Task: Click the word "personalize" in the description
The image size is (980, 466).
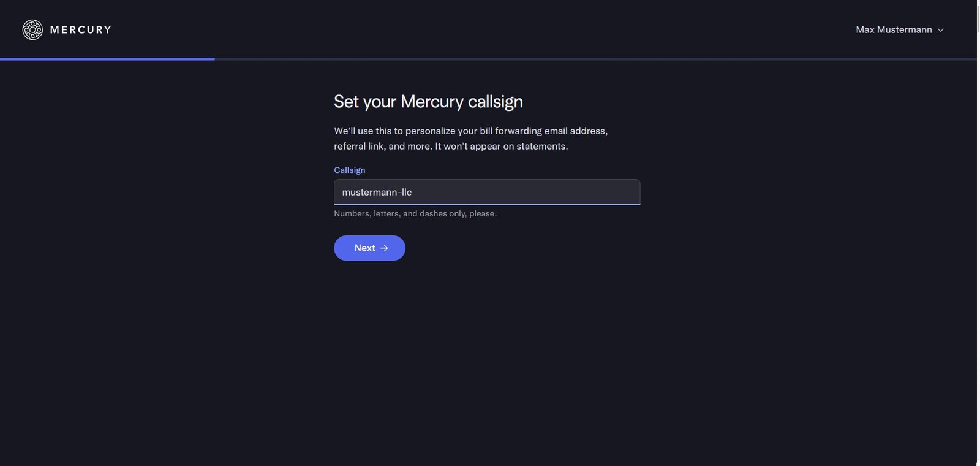Action: click(x=430, y=131)
